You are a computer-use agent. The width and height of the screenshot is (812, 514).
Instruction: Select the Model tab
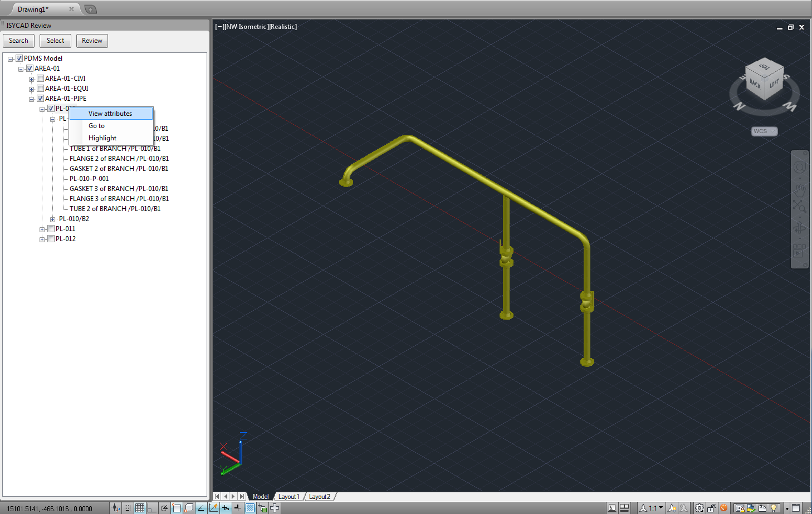[x=261, y=497]
